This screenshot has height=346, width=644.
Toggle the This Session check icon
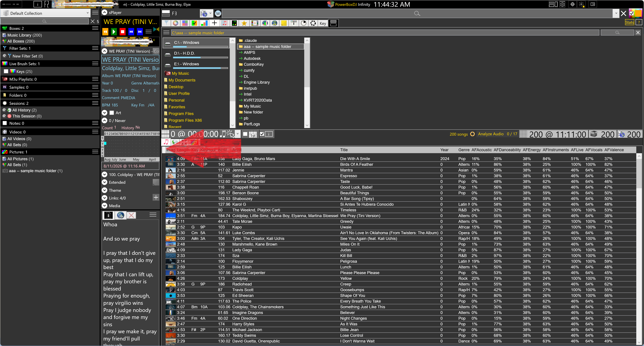(x=4, y=116)
